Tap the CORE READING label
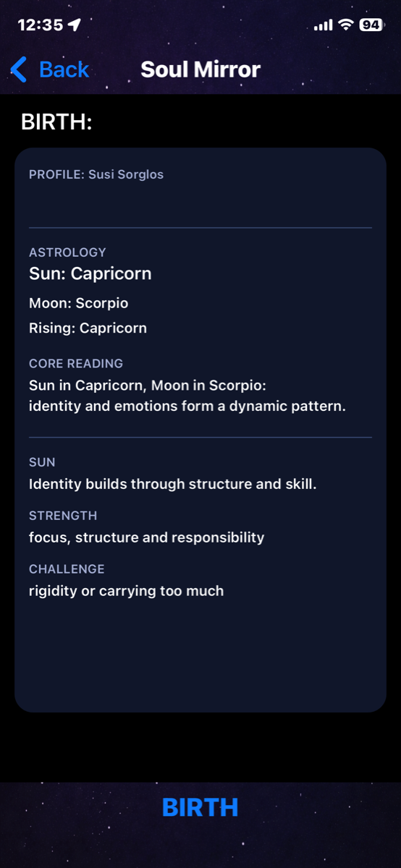401x868 pixels. tap(76, 364)
